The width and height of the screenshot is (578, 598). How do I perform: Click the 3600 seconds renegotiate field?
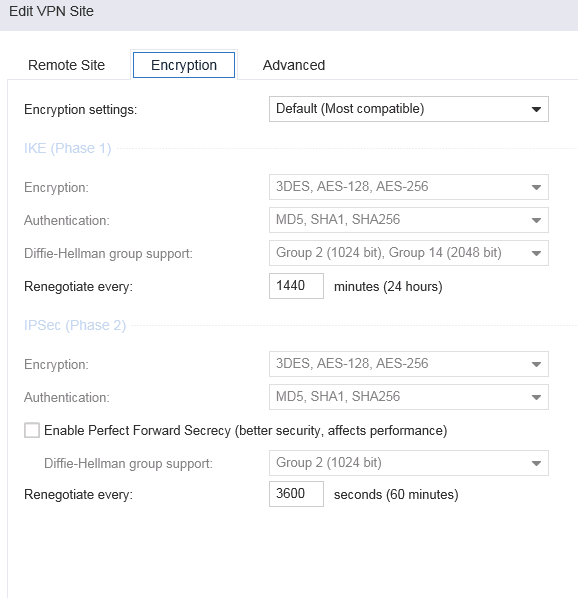click(296, 494)
